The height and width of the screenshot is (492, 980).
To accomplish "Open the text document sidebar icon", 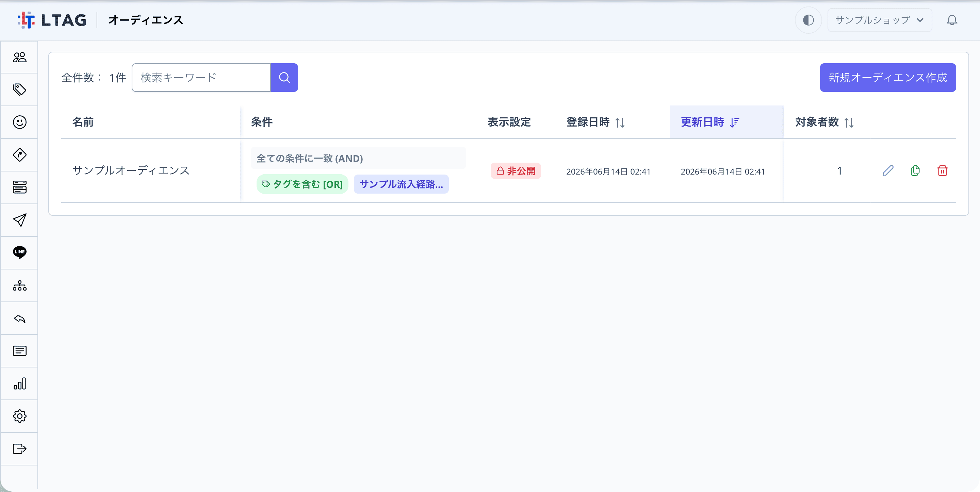I will click(x=19, y=350).
